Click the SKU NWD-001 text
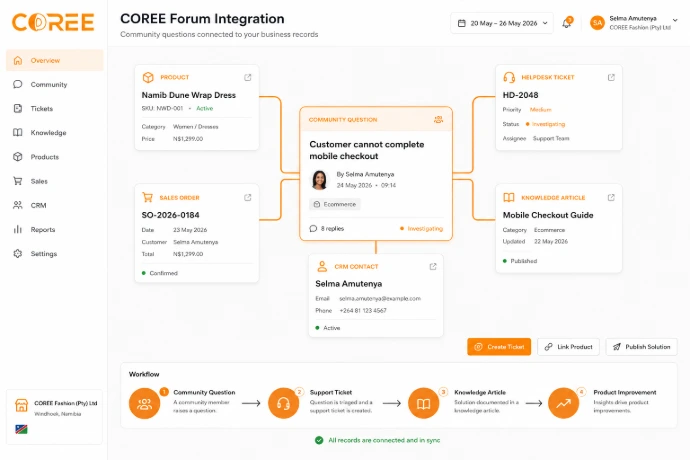 162,108
